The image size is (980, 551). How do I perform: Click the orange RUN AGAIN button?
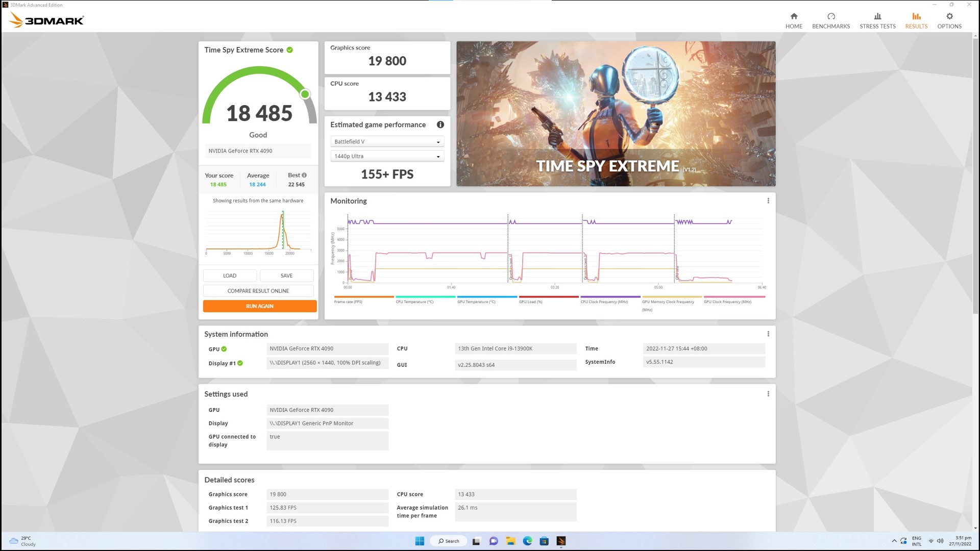[x=260, y=306]
